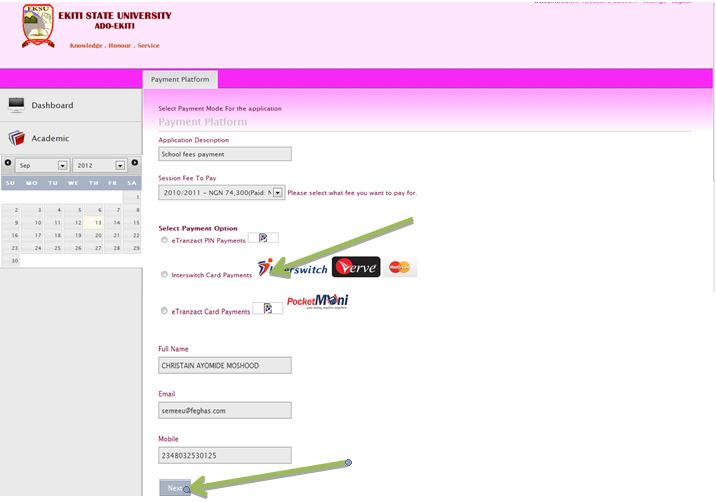Select eTranzact Card Payments radio option
716x502 pixels.
(164, 311)
